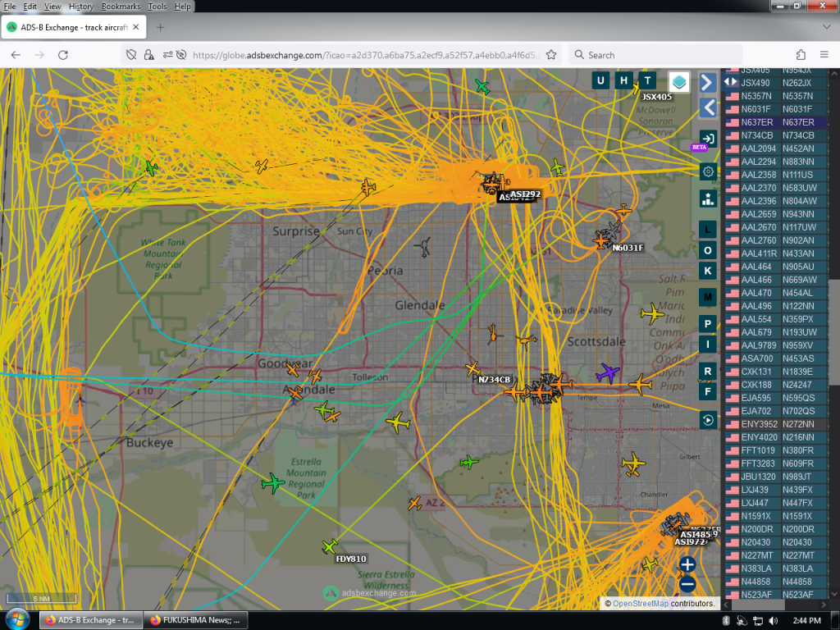Toggle the M map button
Image resolution: width=840 pixels, height=630 pixels.
(708, 297)
